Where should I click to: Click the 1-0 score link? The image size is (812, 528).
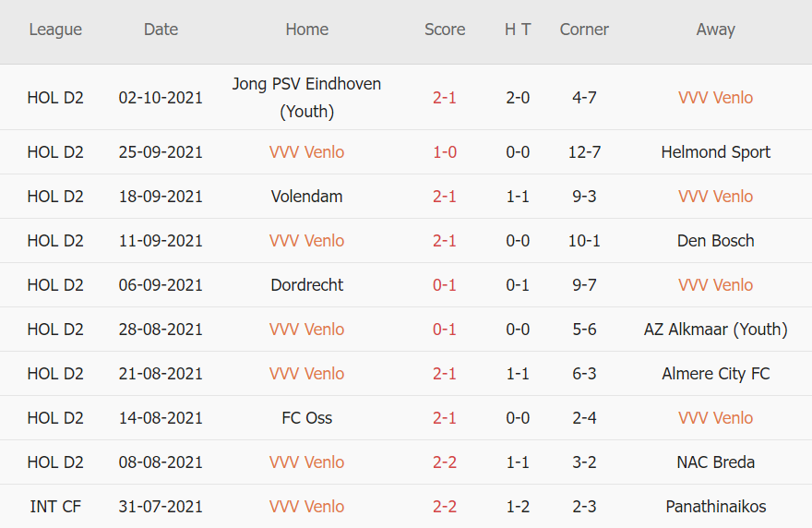(x=445, y=152)
